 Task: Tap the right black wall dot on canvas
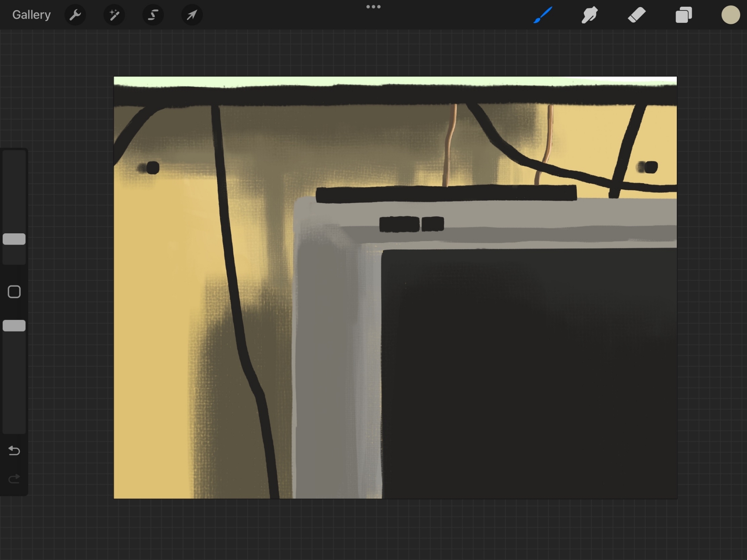click(x=651, y=167)
